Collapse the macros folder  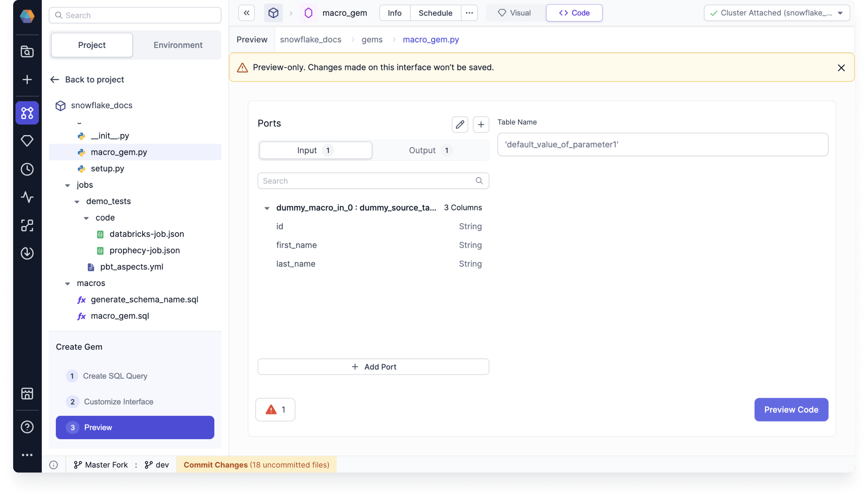pyautogui.click(x=67, y=283)
